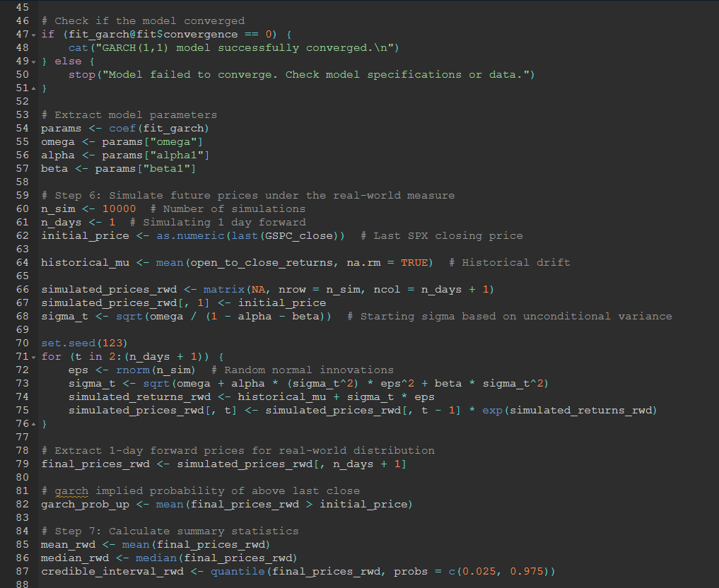
Task: Click the value 0.975 on line 87
Action: coord(527,572)
